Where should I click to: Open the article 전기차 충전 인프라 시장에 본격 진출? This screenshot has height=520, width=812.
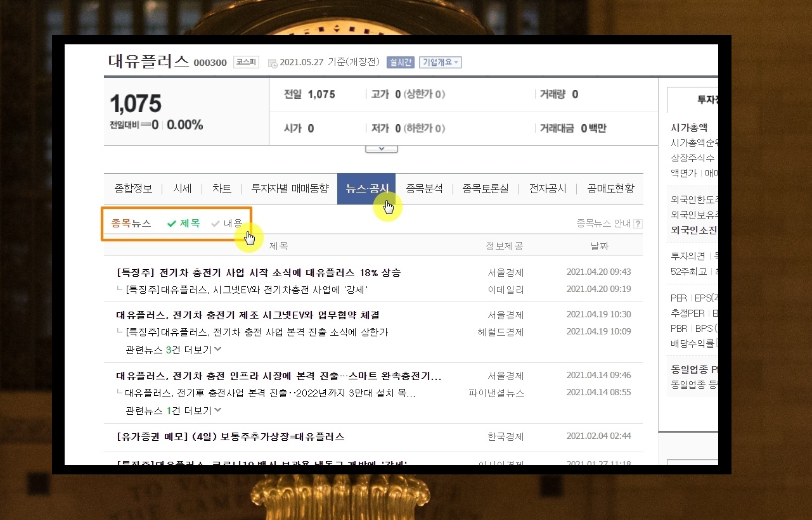279,376
